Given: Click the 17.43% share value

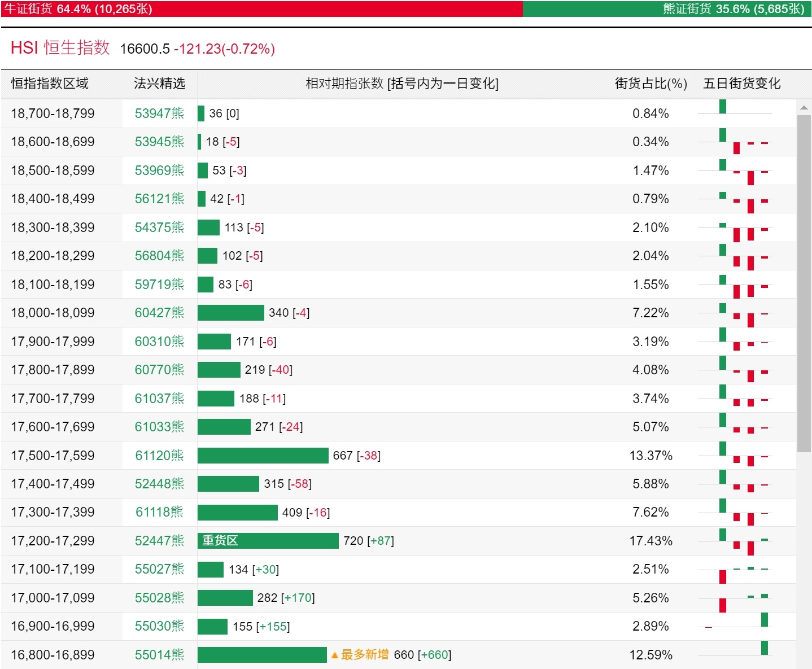Looking at the screenshot, I should [x=651, y=541].
